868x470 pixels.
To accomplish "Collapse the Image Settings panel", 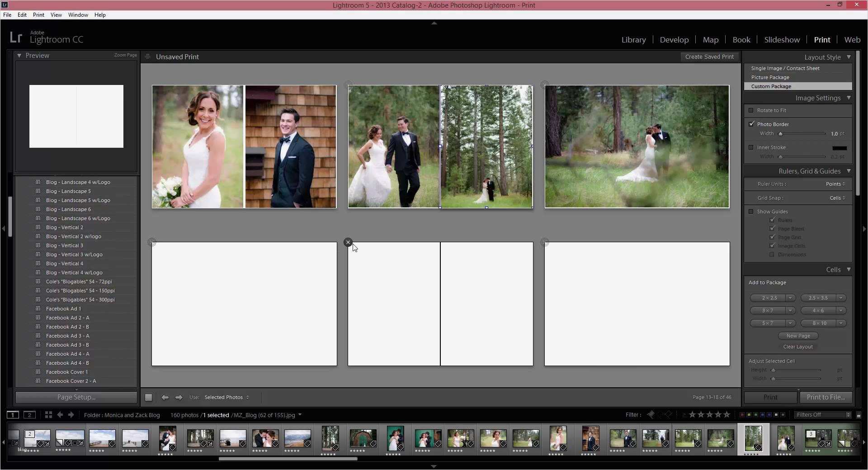I will [849, 98].
